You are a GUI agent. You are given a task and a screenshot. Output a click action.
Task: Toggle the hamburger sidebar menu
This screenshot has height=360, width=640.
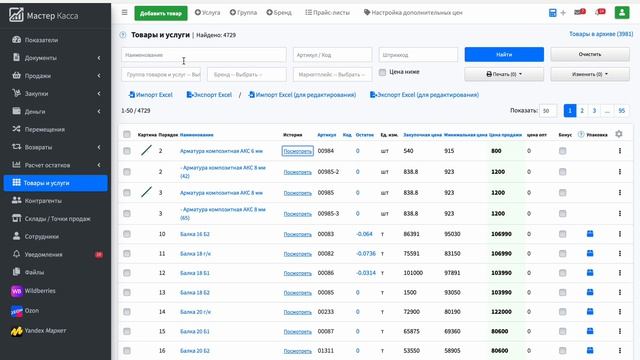pos(124,13)
